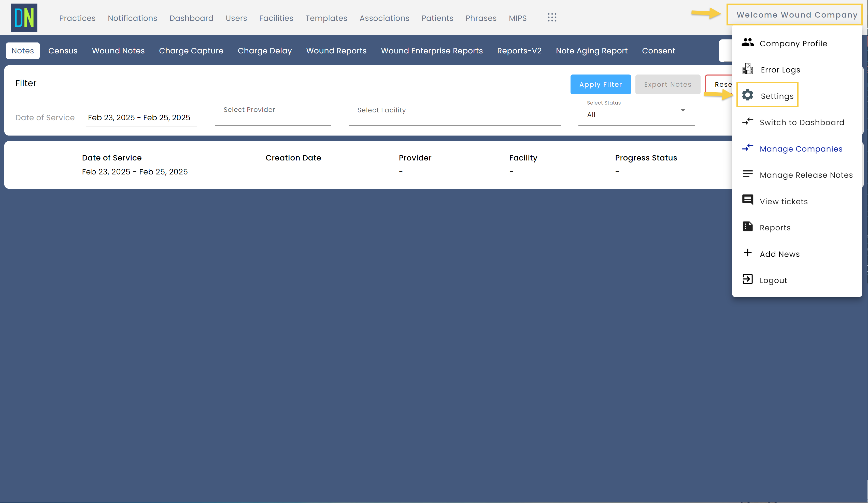Viewport: 868px width, 503px height.
Task: Open Notifications in top navigation
Action: click(132, 18)
